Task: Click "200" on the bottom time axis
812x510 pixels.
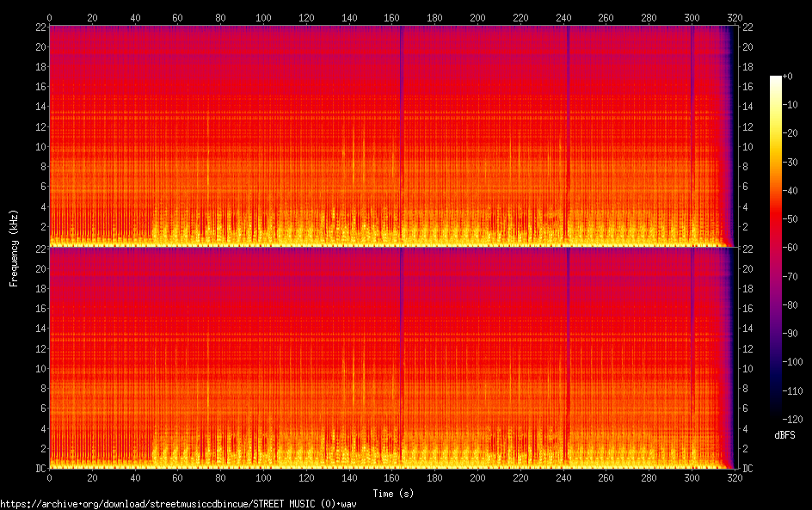Action: click(x=477, y=478)
